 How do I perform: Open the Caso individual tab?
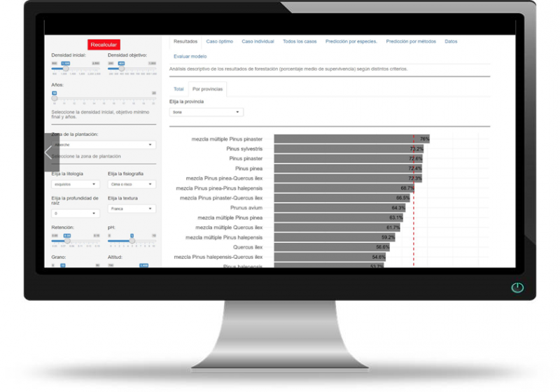pyautogui.click(x=258, y=41)
